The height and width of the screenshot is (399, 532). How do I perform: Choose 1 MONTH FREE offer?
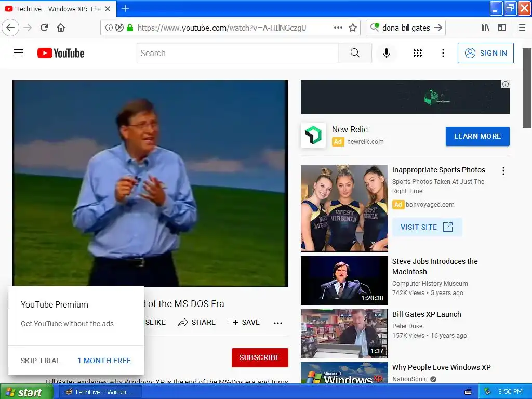tap(104, 361)
